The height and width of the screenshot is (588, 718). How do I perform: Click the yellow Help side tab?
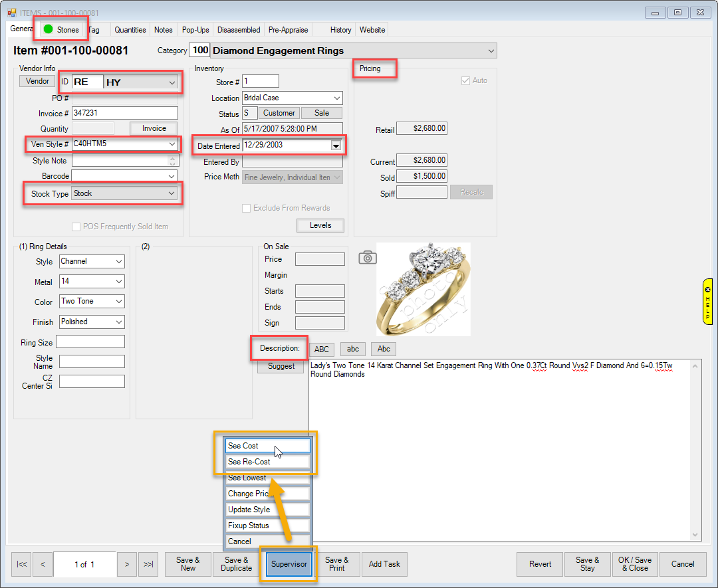[x=707, y=302]
